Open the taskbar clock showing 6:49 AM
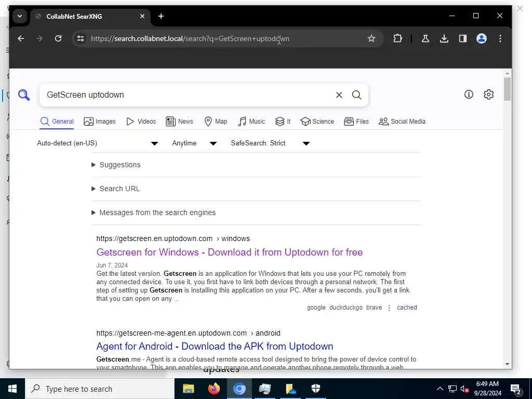Viewport: 532px width, 399px height. [487, 389]
